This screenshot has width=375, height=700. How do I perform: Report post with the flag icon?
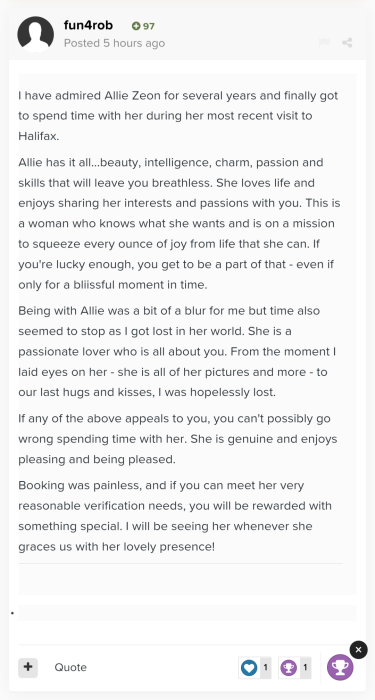pyautogui.click(x=325, y=43)
